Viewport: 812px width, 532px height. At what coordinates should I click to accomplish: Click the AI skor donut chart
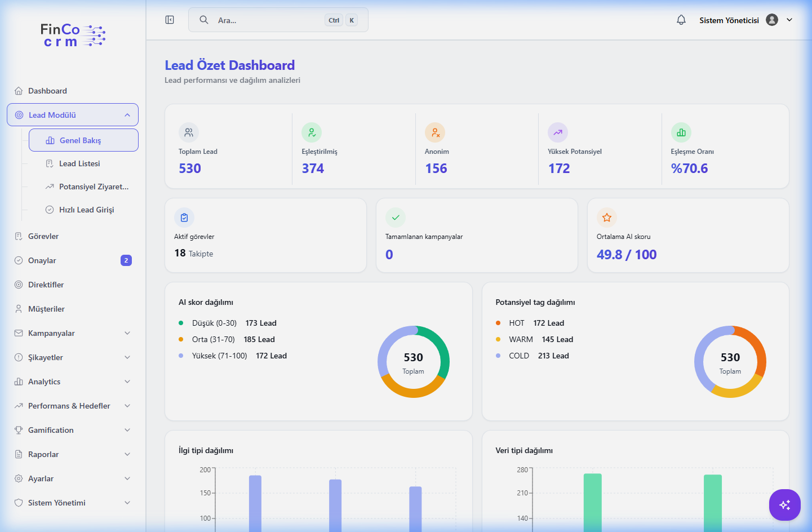coord(414,362)
